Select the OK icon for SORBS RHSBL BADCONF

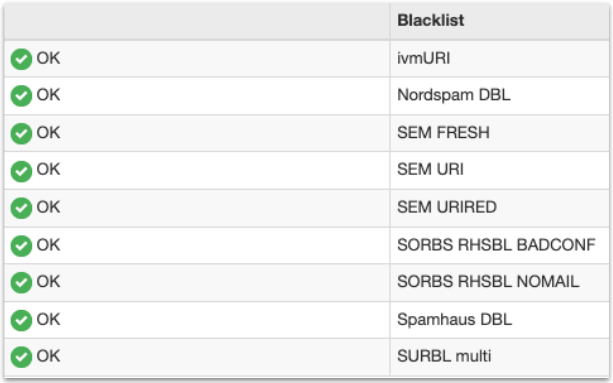pos(21,246)
